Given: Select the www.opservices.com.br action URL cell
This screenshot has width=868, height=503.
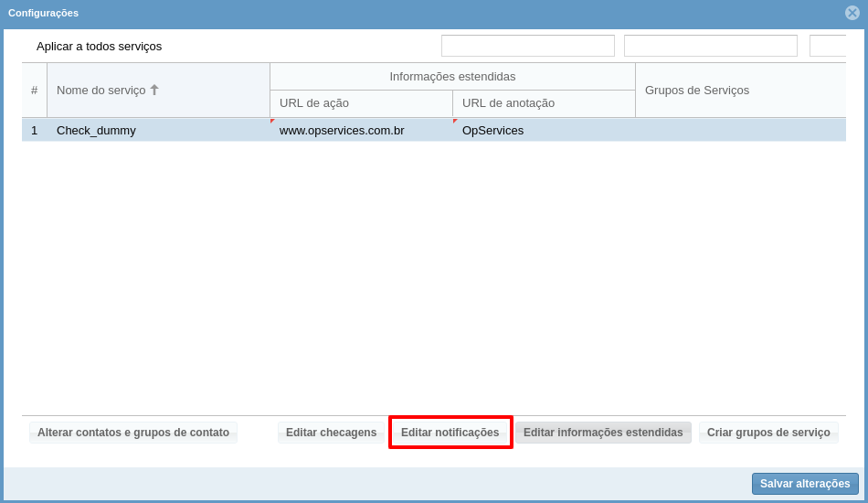Looking at the screenshot, I should click(x=360, y=130).
